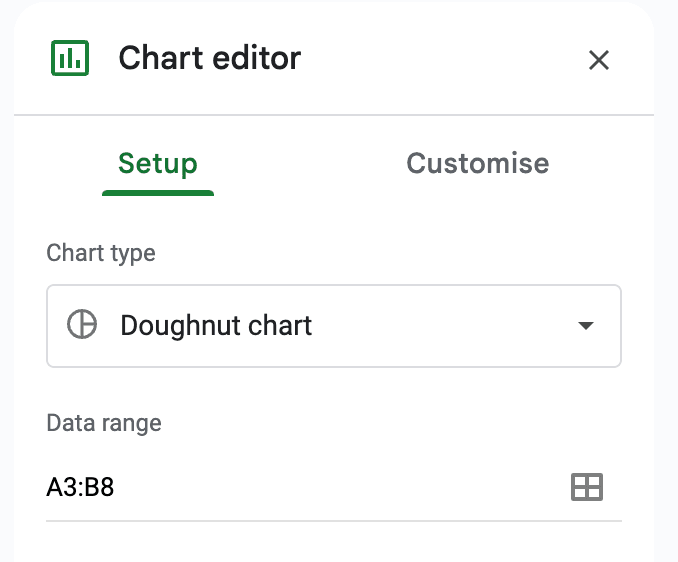Switch to the Setup tab
This screenshot has width=678, height=562.
point(157,164)
